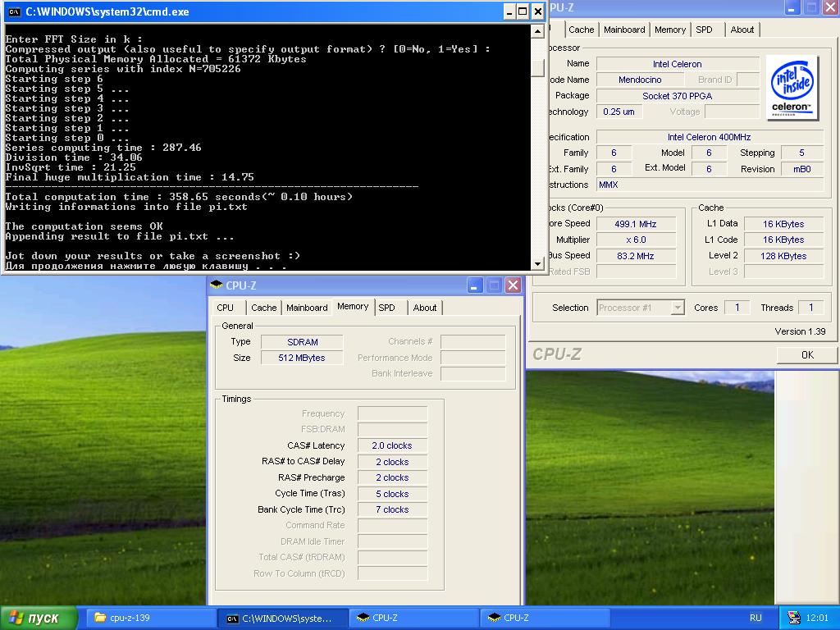Click the Intel Inside Celeron logo
The width and height of the screenshot is (840, 630).
[792, 87]
